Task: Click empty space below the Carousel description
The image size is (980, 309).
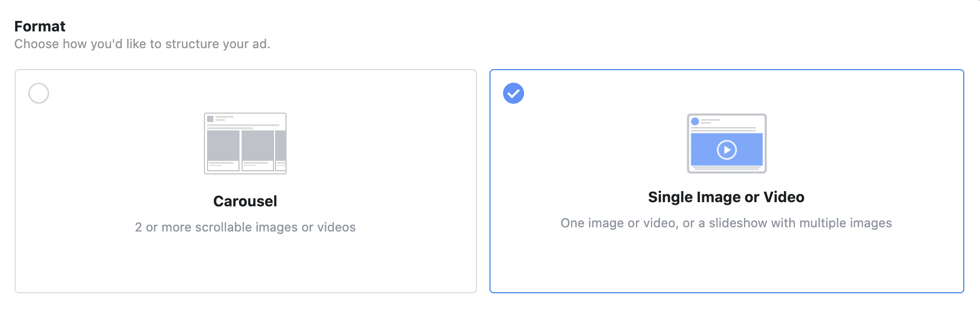Action: pyautogui.click(x=245, y=264)
